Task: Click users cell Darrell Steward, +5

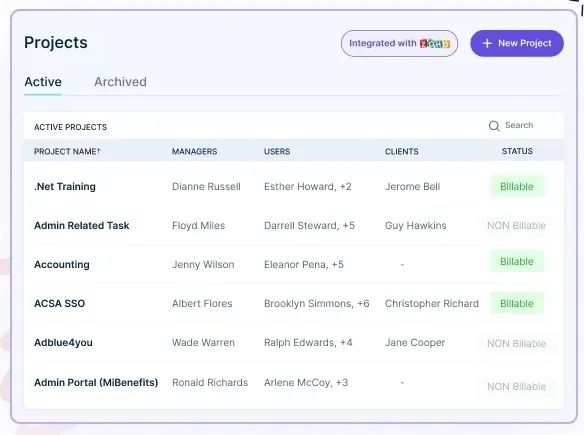Action: (309, 226)
